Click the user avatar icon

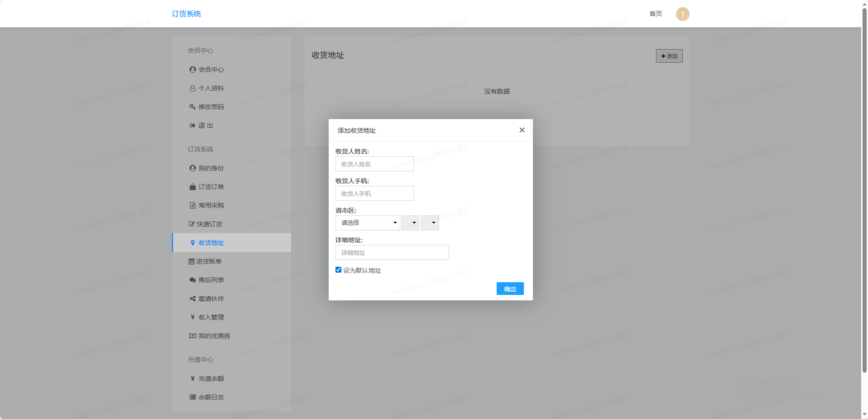pyautogui.click(x=682, y=14)
